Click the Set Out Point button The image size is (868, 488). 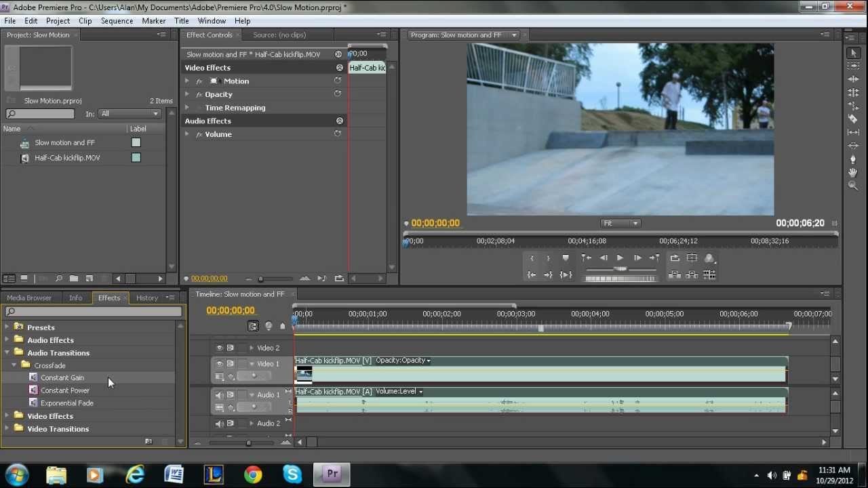tap(549, 258)
